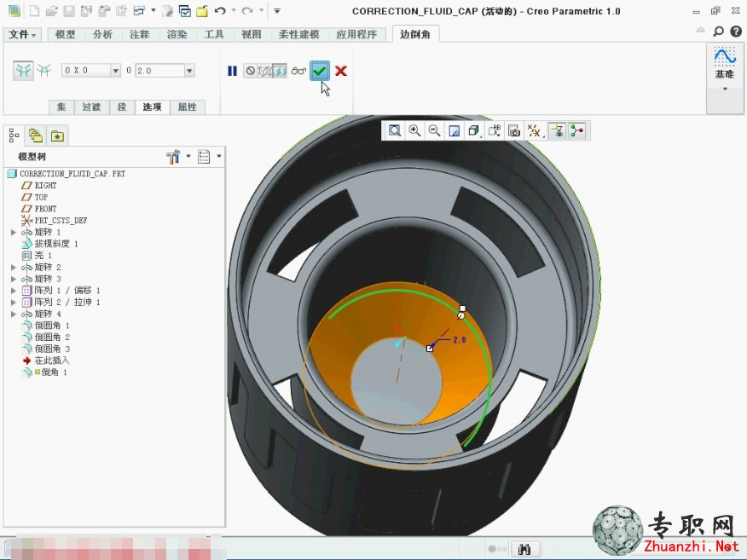Open the 段 pieces panel tab
The height and width of the screenshot is (560, 747).
(122, 107)
